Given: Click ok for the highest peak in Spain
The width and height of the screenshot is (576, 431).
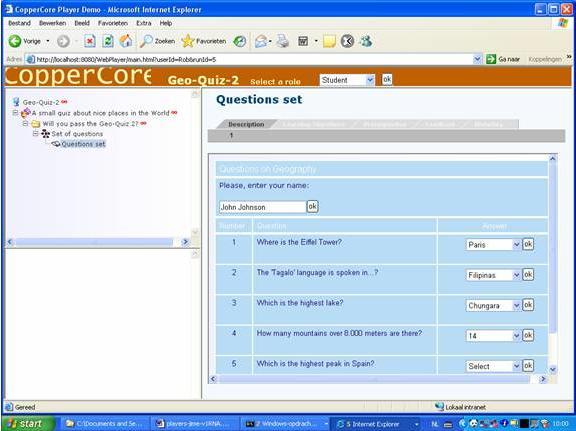Looking at the screenshot, I should 528,366.
